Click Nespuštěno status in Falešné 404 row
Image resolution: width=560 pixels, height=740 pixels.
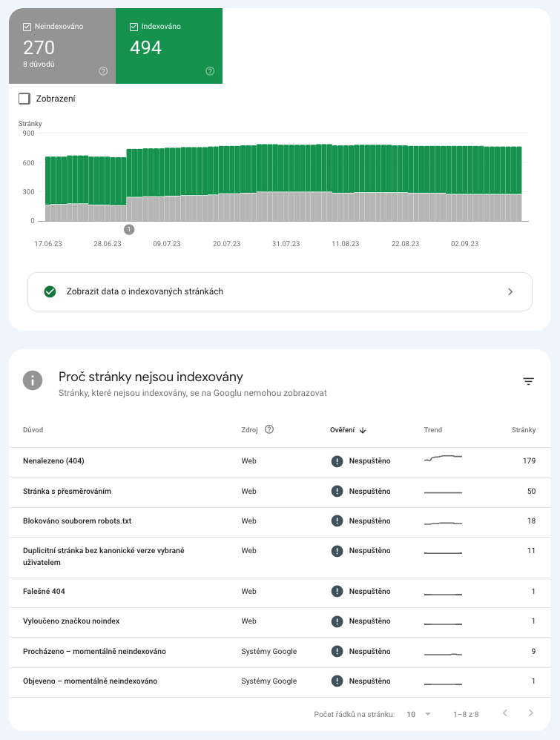[369, 592]
